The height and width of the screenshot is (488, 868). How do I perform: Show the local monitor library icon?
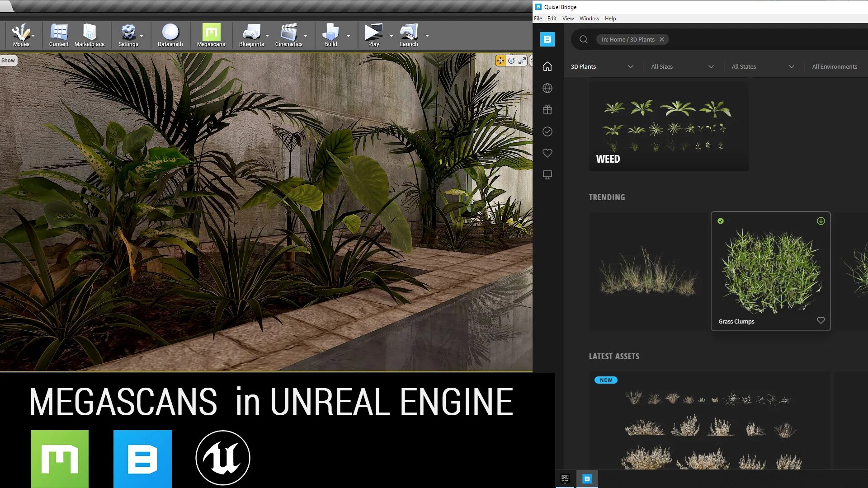click(x=547, y=175)
